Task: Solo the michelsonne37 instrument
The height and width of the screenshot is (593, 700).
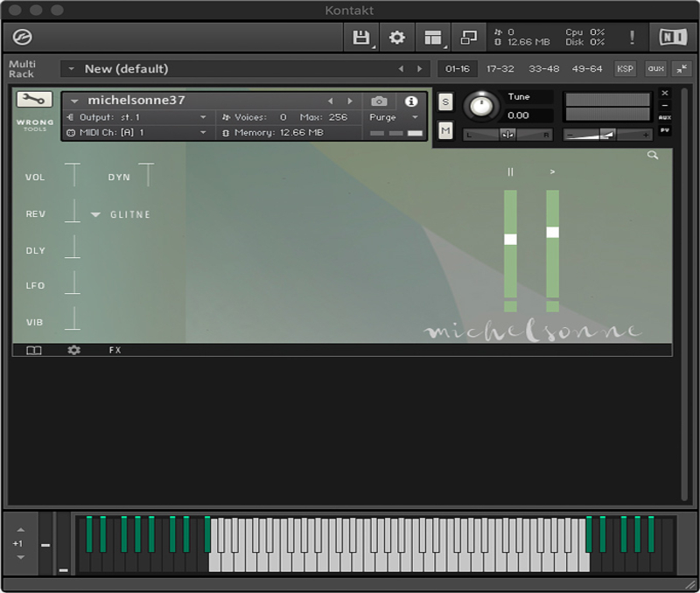Action: (x=445, y=102)
